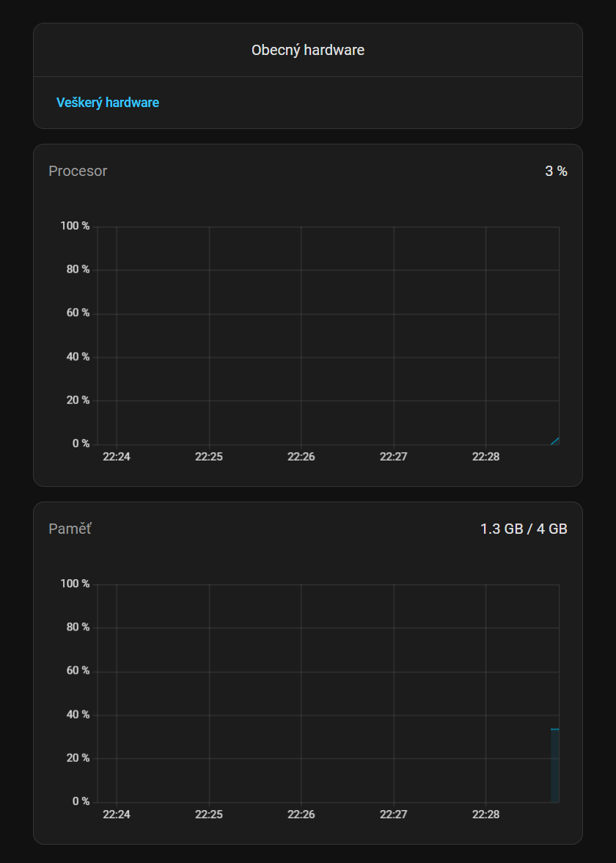Viewport: 616px width, 863px height.
Task: Select the 22:26 time label on Procesor chart
Action: click(301, 456)
